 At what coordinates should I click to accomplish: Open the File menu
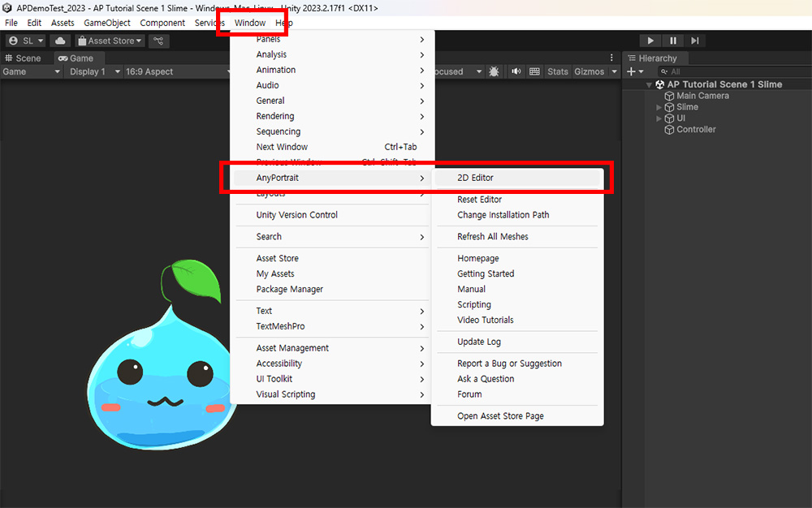click(11, 23)
